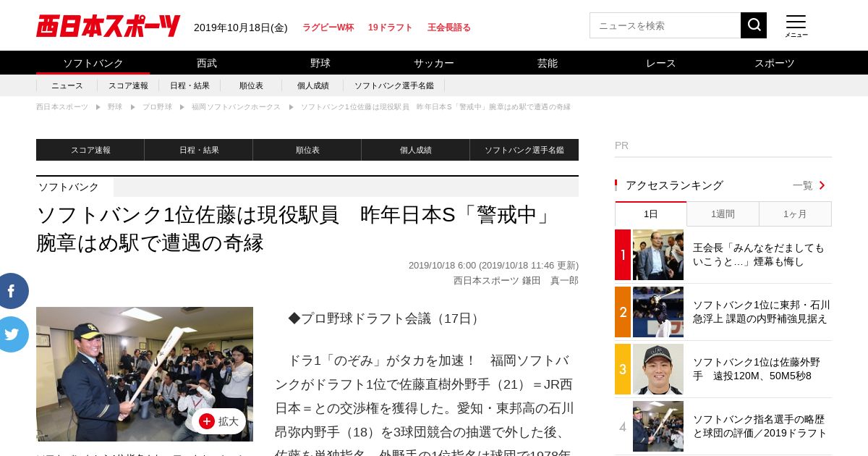
Task: Click the 西日本スポーツ site logo
Action: [x=108, y=26]
